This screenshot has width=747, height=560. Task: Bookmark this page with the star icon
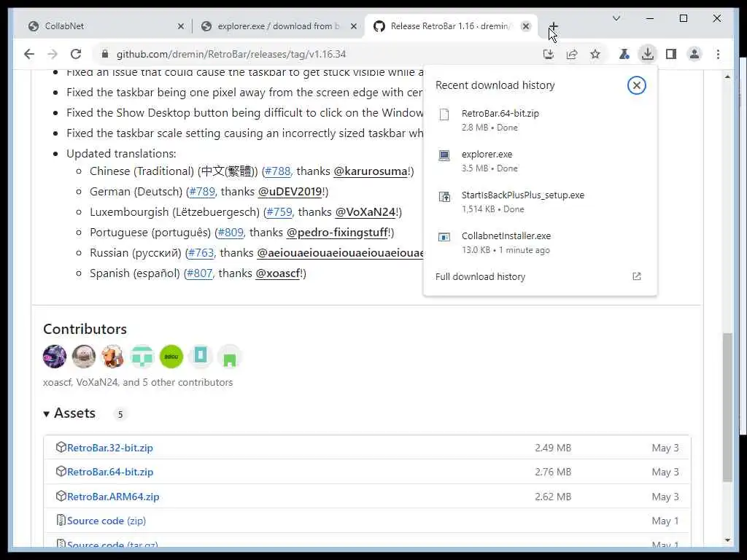595,54
